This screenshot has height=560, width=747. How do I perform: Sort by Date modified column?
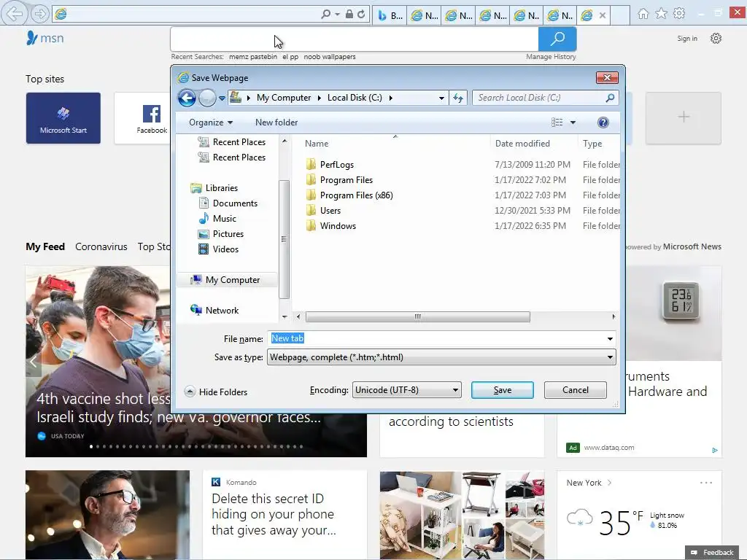(522, 144)
